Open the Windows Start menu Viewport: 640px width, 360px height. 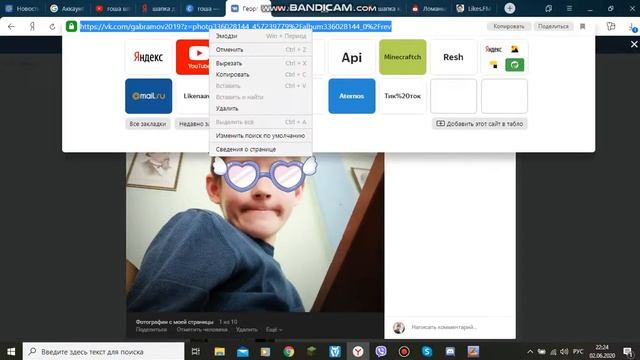(11, 351)
